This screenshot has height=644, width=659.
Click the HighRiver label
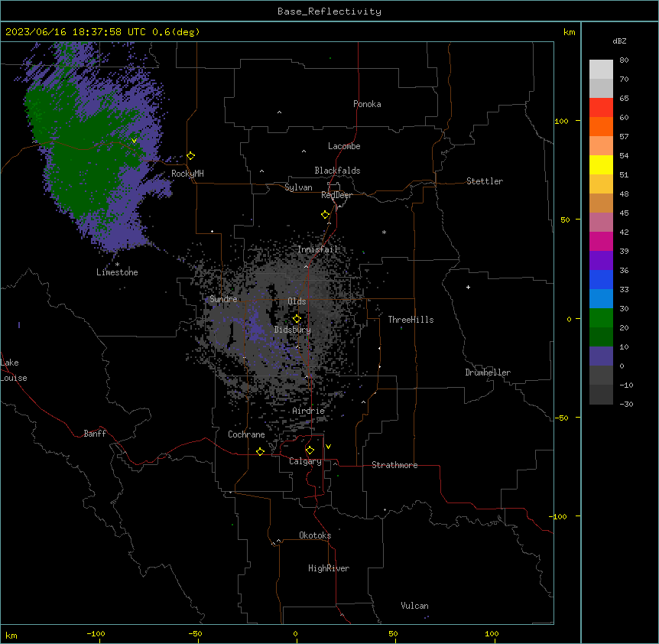click(x=329, y=568)
